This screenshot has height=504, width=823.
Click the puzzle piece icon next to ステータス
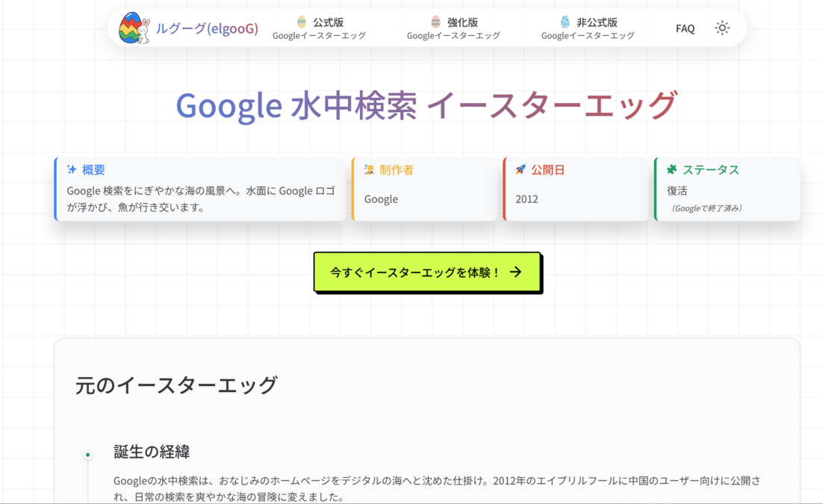[x=672, y=169]
